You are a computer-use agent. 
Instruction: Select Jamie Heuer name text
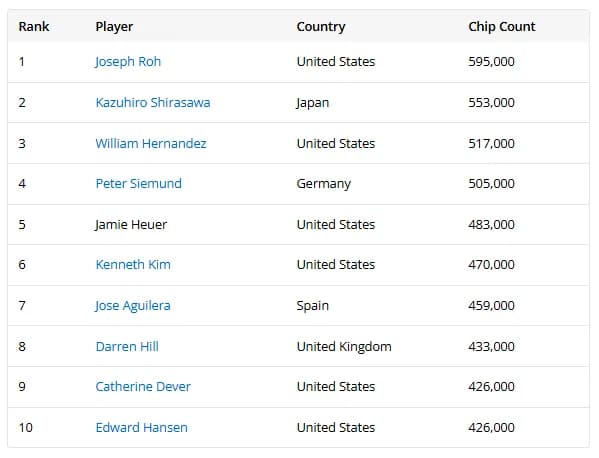pyautogui.click(x=131, y=225)
